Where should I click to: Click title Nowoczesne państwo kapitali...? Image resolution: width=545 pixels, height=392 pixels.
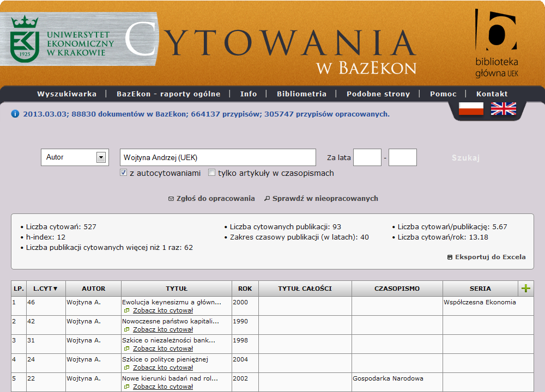[171, 321]
